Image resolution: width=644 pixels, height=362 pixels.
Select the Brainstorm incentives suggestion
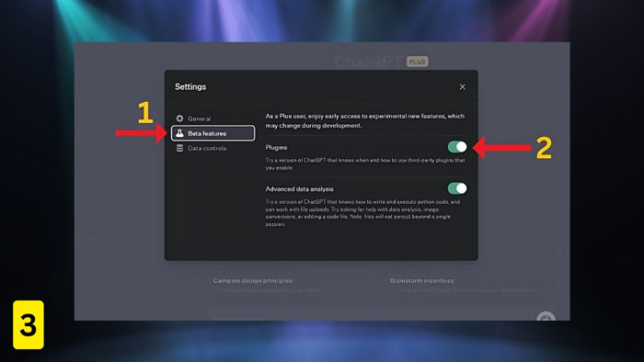pos(464,285)
